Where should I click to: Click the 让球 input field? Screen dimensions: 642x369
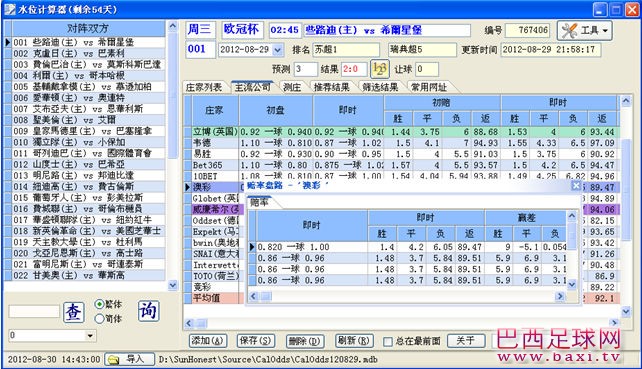pyautogui.click(x=426, y=69)
